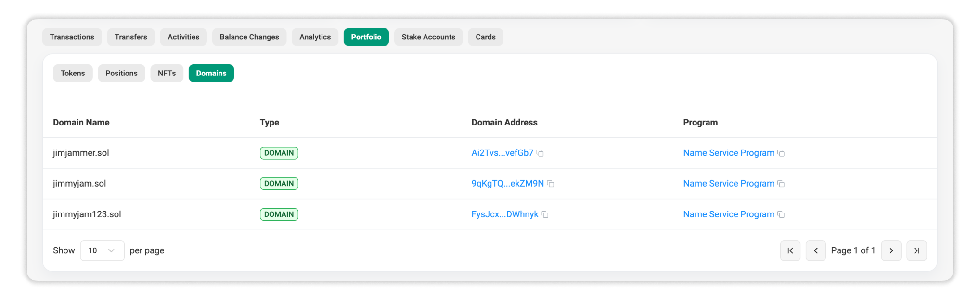Copy the domain address for jimmyjam123.sol

pyautogui.click(x=544, y=214)
